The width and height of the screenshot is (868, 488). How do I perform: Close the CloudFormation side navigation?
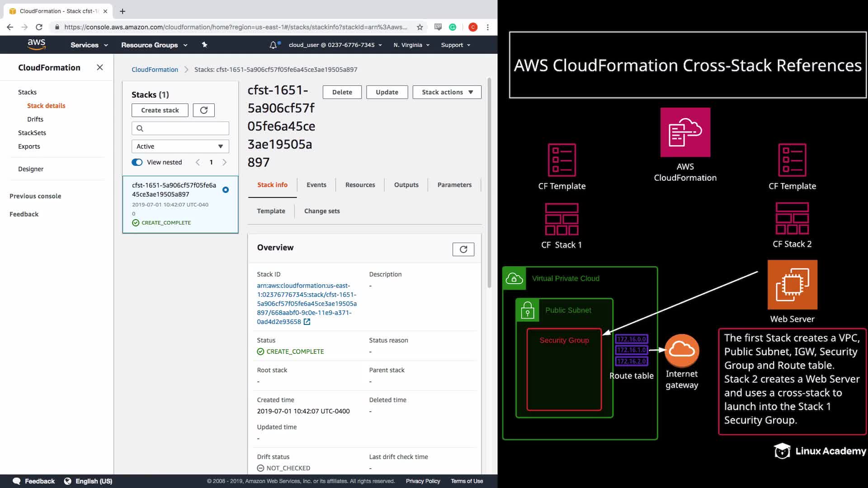pos(100,67)
